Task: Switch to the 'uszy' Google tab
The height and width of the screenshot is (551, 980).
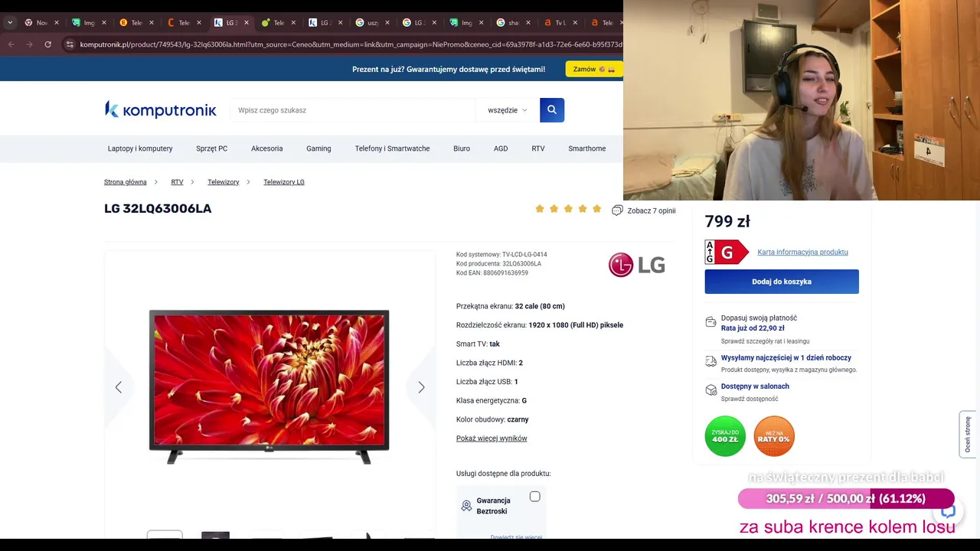Action: pyautogui.click(x=372, y=23)
